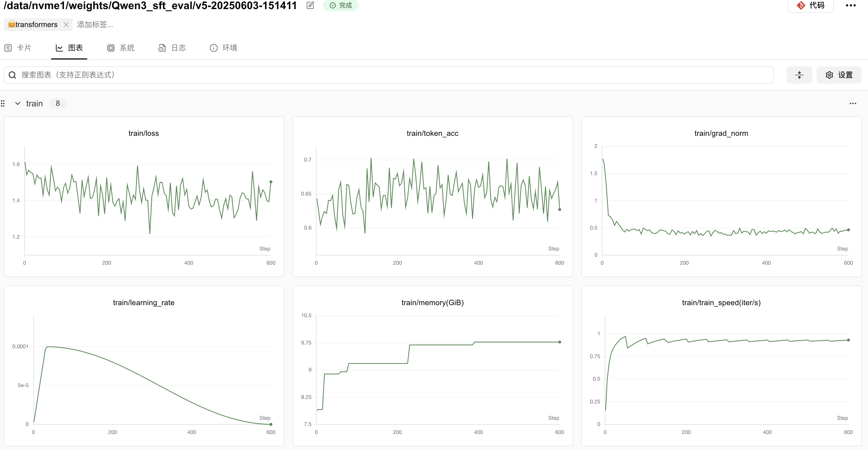Image resolution: width=868 pixels, height=449 pixels.
Task: Click the train section drag handle icon
Action: coord(3,103)
